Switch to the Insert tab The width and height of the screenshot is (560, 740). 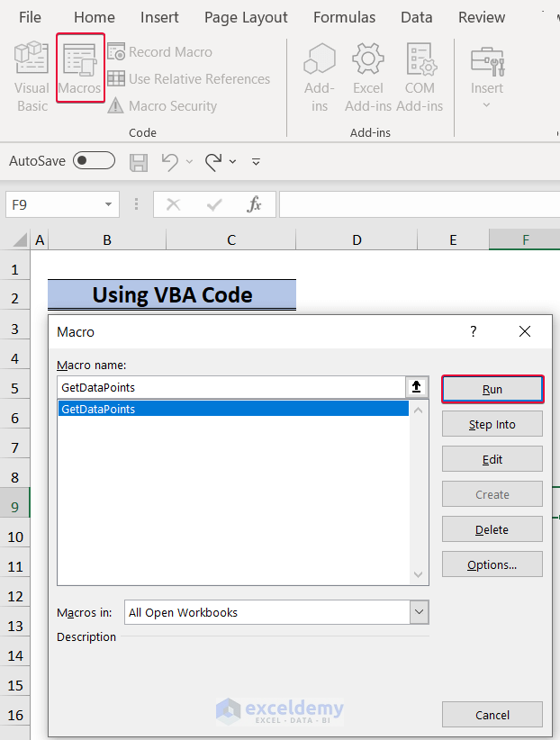click(x=159, y=17)
